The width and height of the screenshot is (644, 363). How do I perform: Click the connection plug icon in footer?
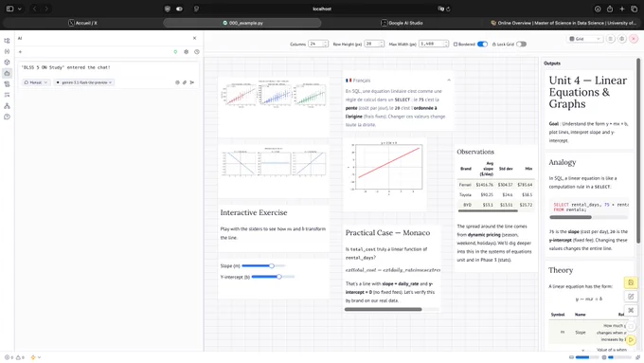(x=637, y=357)
